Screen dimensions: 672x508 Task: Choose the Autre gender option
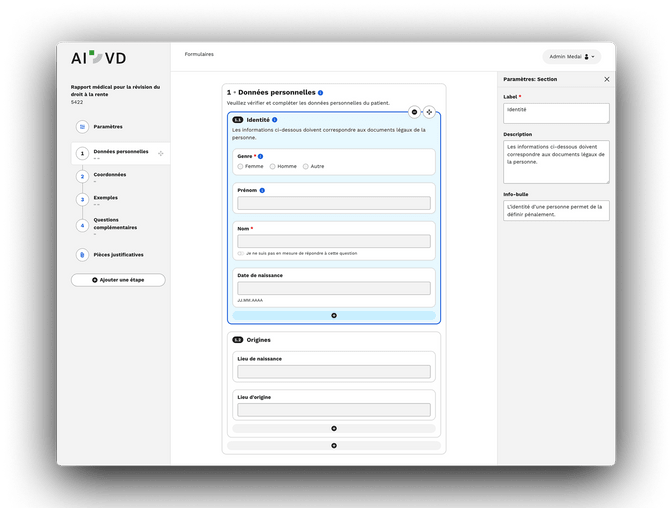[x=305, y=166]
